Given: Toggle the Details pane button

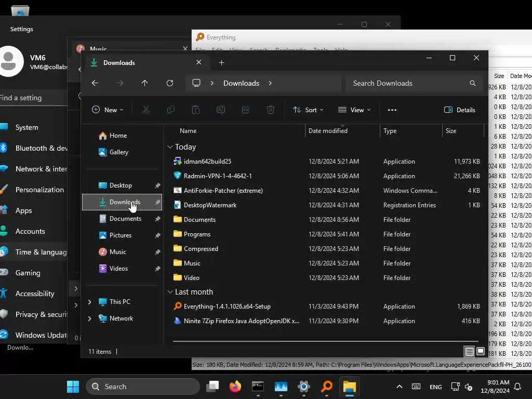Looking at the screenshot, I should tap(460, 110).
